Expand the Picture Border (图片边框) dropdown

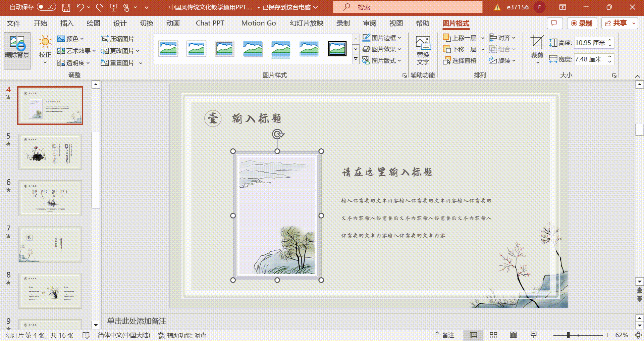[399, 38]
